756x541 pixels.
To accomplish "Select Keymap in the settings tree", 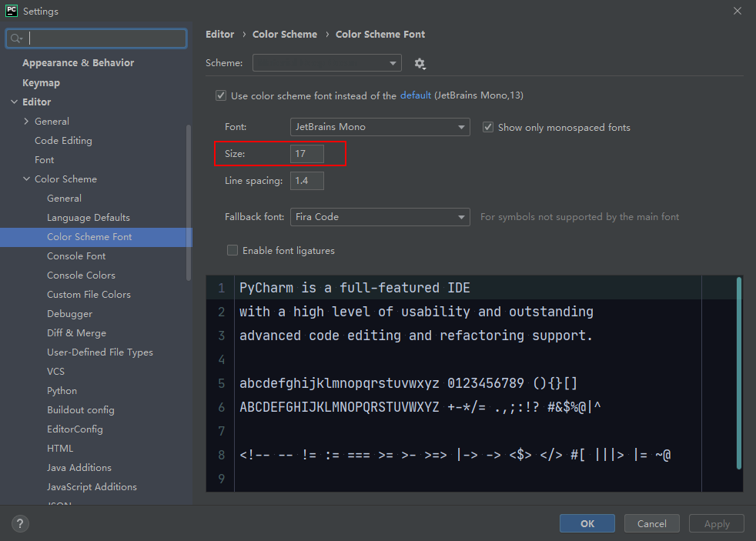I will 41,83.
